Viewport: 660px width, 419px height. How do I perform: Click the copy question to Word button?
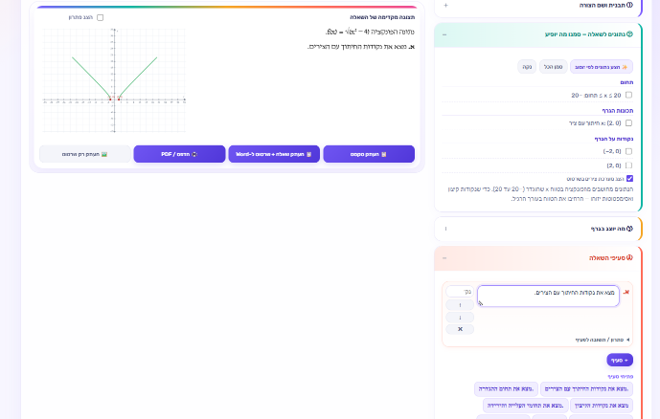coord(274,154)
